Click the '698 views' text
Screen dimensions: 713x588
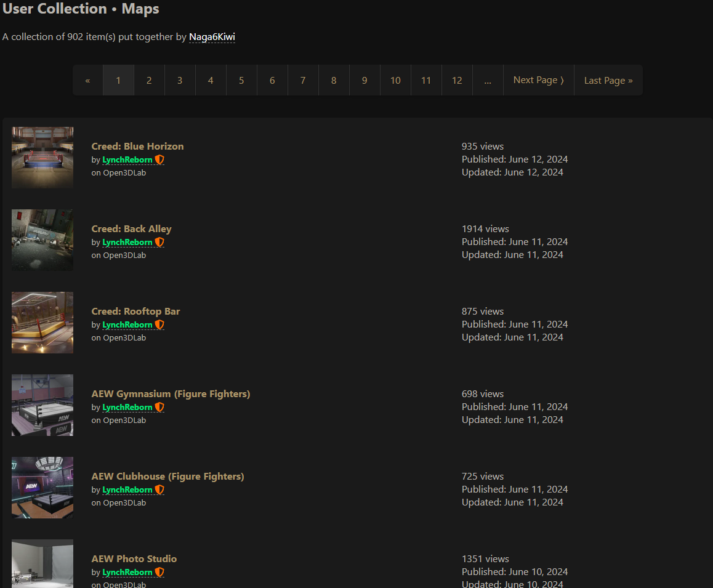point(483,394)
